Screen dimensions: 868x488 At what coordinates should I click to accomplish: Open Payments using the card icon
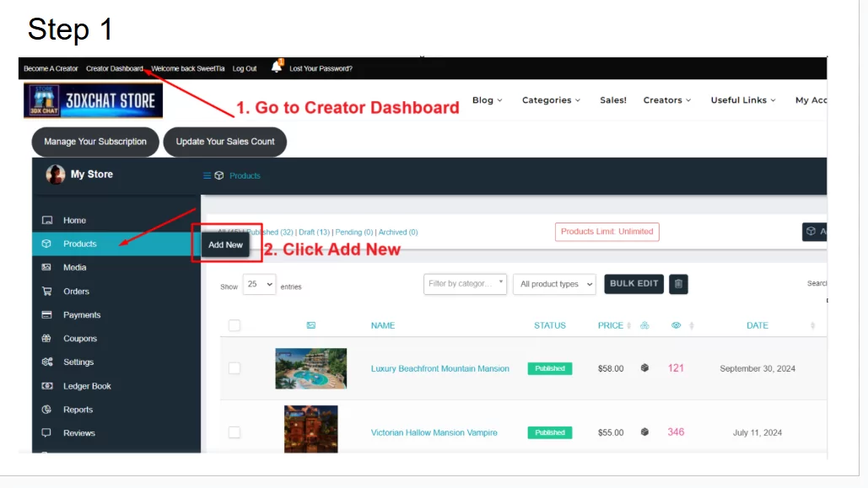pyautogui.click(x=48, y=314)
